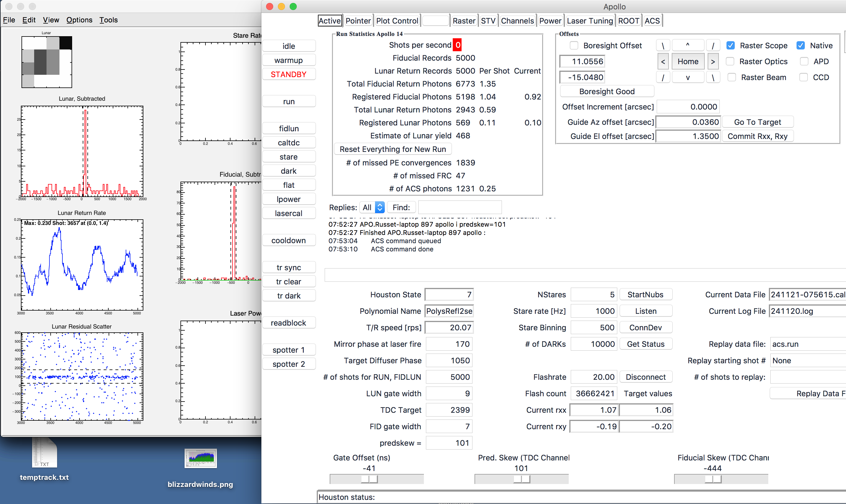Click the up-left backslash offset arrow button
This screenshot has height=504, width=846.
(x=663, y=46)
